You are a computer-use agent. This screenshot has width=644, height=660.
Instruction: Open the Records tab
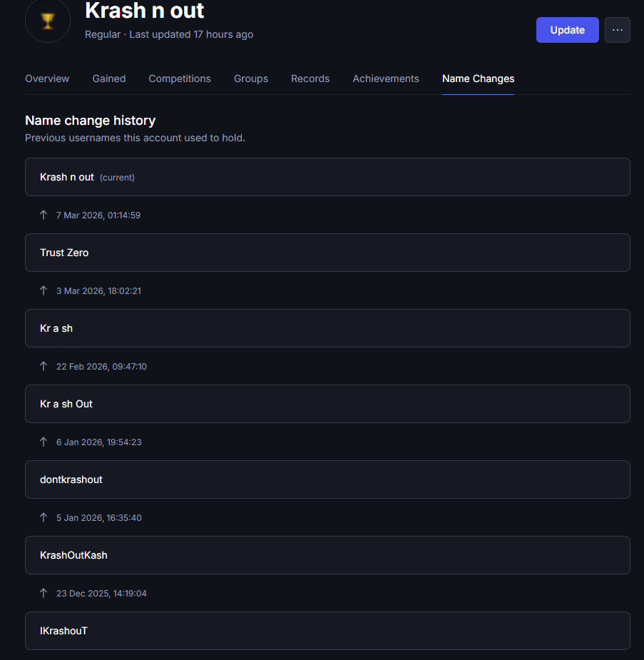(x=310, y=78)
